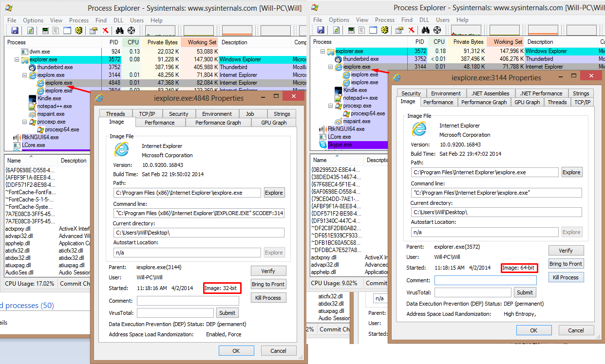
Task: Open Performance Graph tab in iexplore.exe:3144 Properties
Action: point(484,102)
